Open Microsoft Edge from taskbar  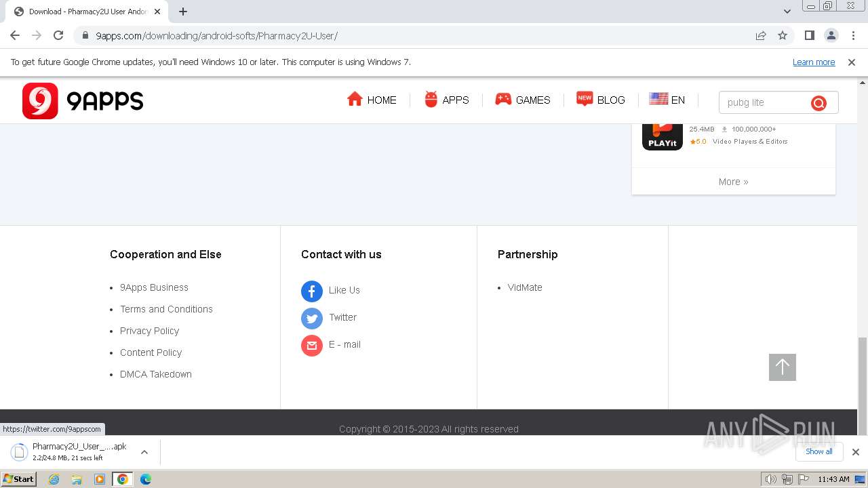(146, 479)
